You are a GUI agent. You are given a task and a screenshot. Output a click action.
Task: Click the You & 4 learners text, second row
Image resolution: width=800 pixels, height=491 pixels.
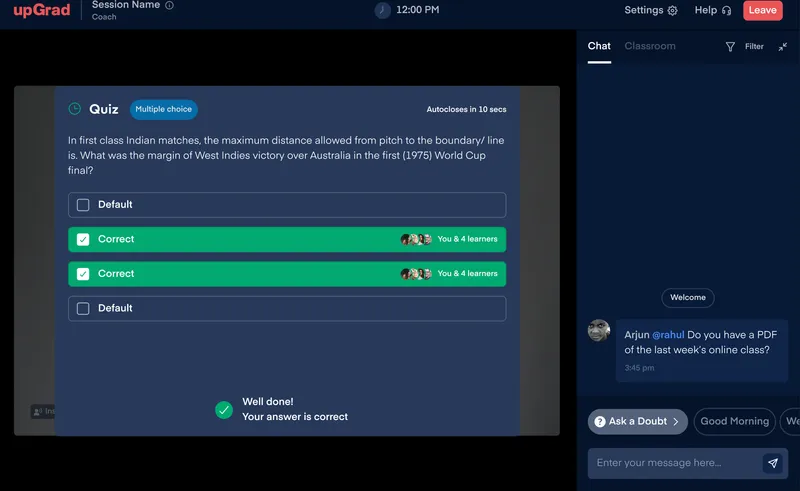tap(467, 274)
